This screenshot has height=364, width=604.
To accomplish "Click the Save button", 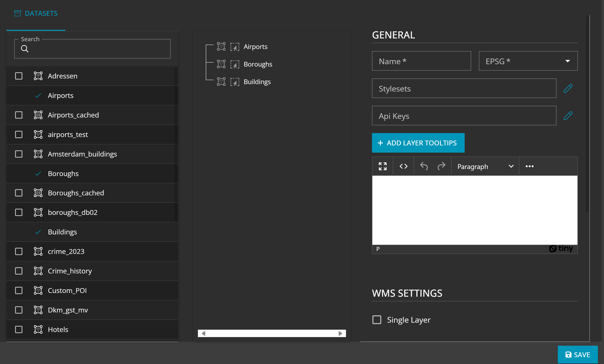I will [x=577, y=355].
